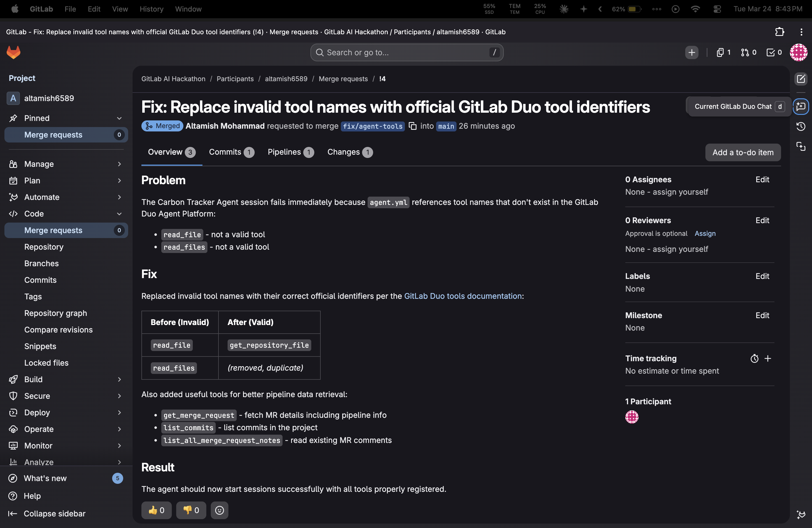
Task: Open the to-do list counter icon
Action: [x=774, y=52]
